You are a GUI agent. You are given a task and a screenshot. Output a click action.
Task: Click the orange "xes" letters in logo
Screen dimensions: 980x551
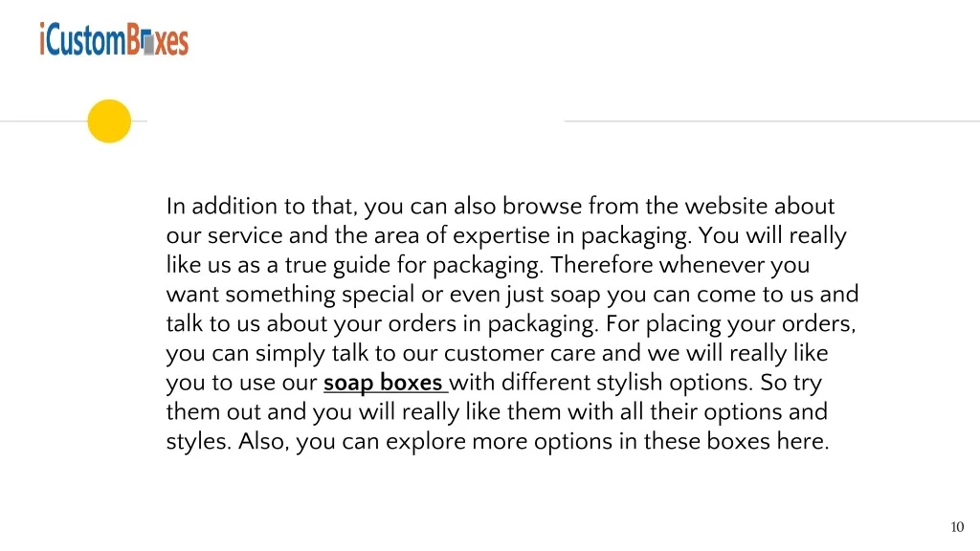(x=172, y=43)
